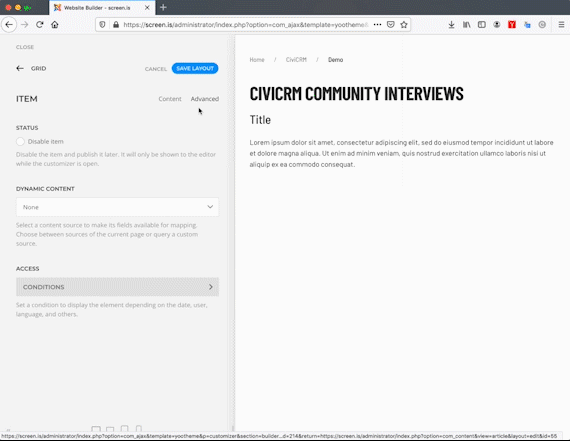Click the grey circular clock extension icon

(x=542, y=25)
